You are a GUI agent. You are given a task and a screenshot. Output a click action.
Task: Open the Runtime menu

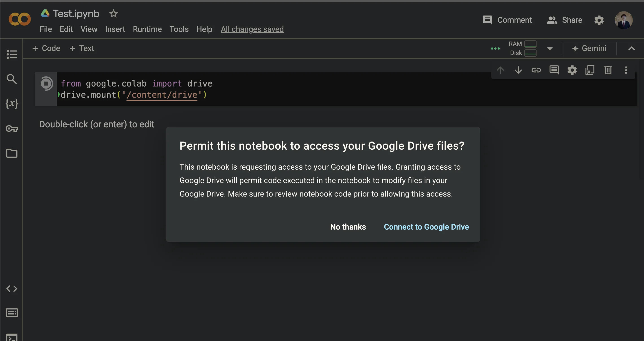(x=147, y=29)
